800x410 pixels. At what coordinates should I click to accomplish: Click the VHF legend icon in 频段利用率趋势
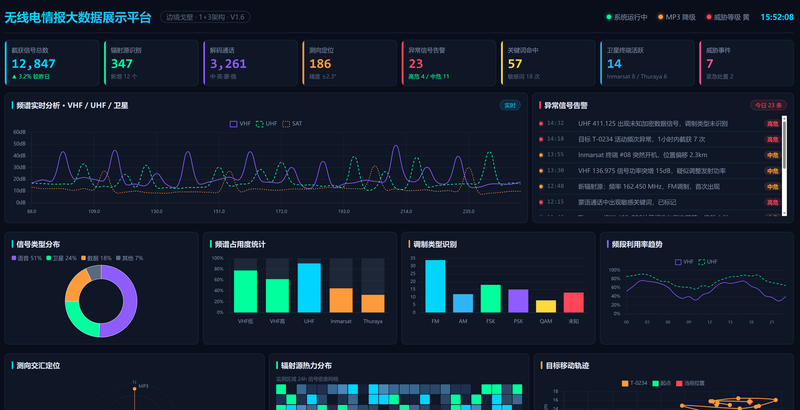[678, 262]
